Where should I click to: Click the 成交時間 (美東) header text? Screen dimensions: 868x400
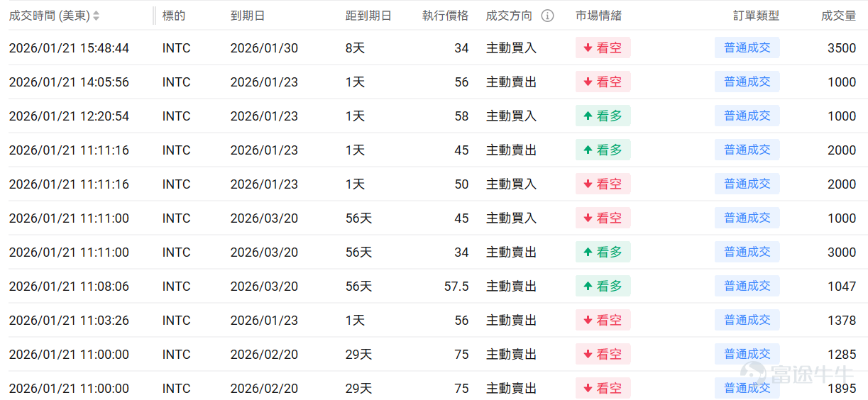pos(49,16)
